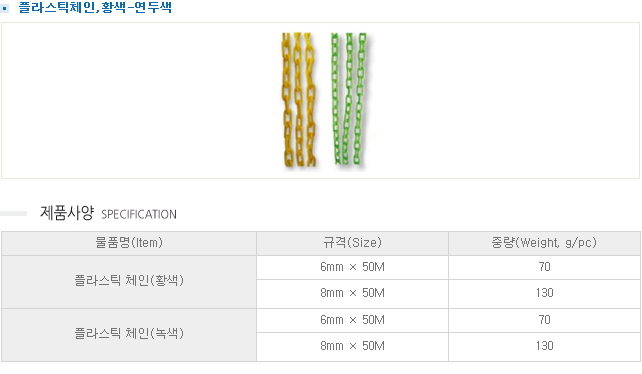Click the green chain 8mm × 50M cell
The image size is (642, 374).
352,347
